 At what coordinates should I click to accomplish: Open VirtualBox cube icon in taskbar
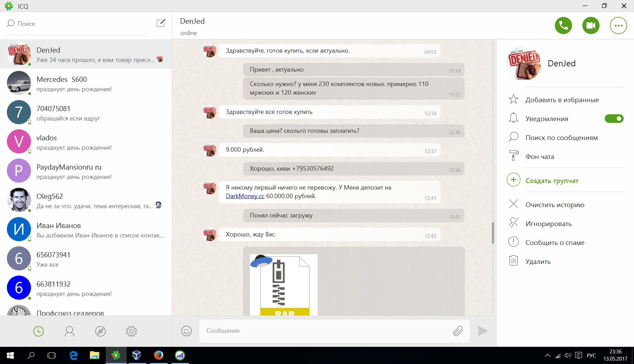click(x=137, y=355)
